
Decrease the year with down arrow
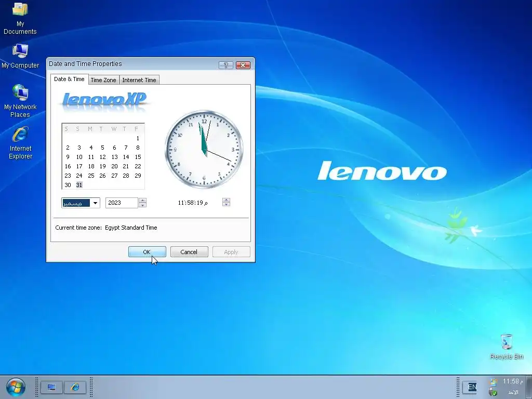pos(143,205)
